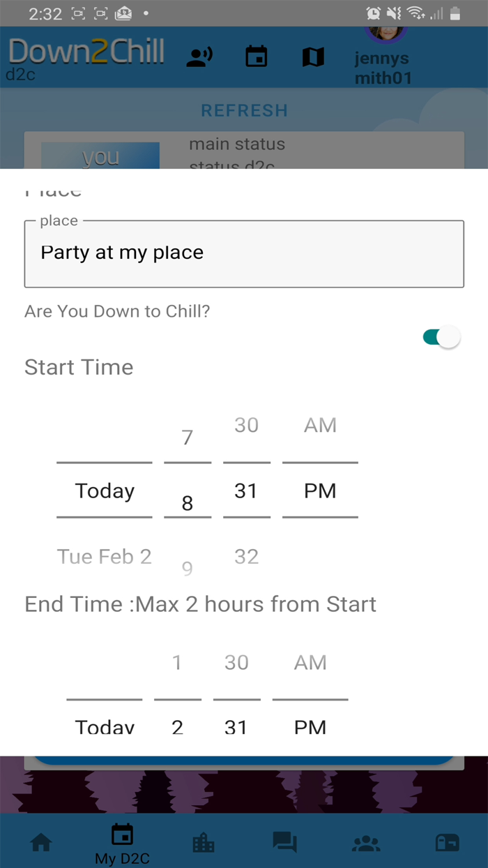This screenshot has height=868, width=488.
Task: Select hour 1 in End Time picker
Action: (177, 662)
